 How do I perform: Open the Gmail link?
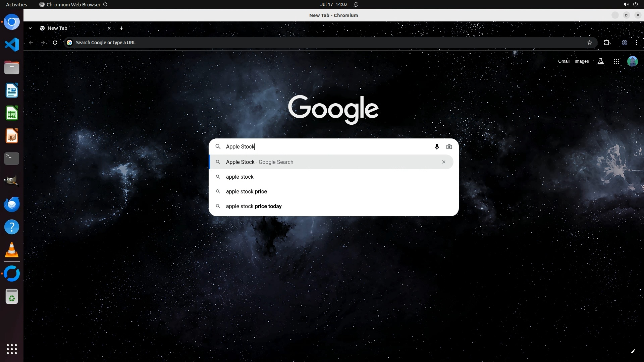click(x=563, y=61)
